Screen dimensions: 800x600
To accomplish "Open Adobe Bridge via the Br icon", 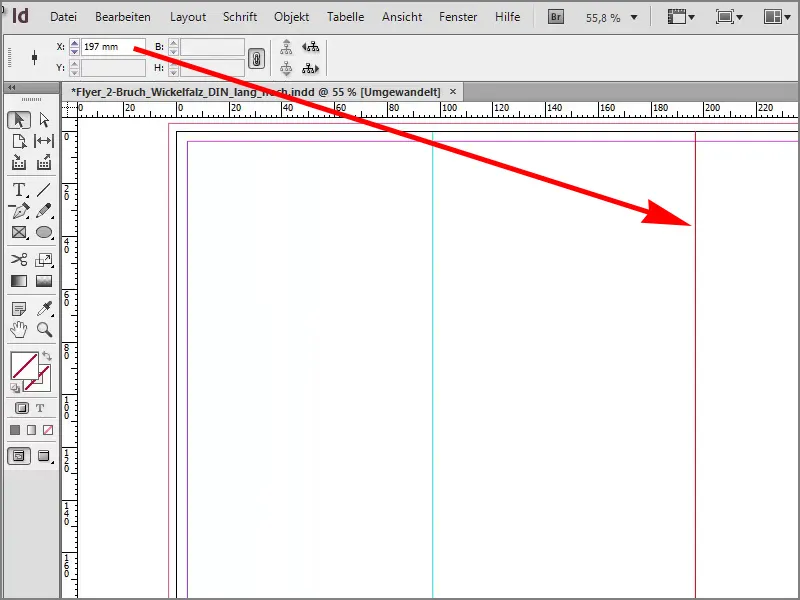I will tap(556, 17).
